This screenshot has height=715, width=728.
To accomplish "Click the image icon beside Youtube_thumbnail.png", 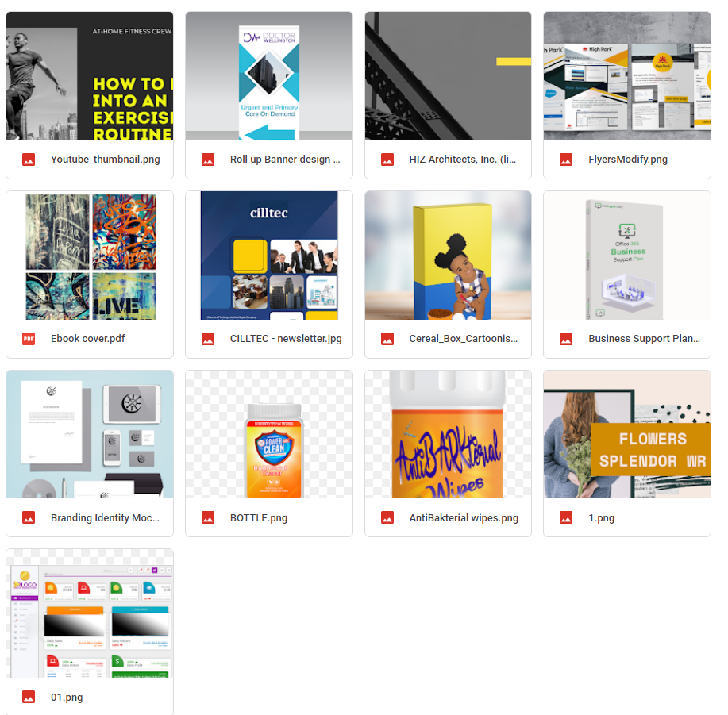I will pyautogui.click(x=29, y=160).
